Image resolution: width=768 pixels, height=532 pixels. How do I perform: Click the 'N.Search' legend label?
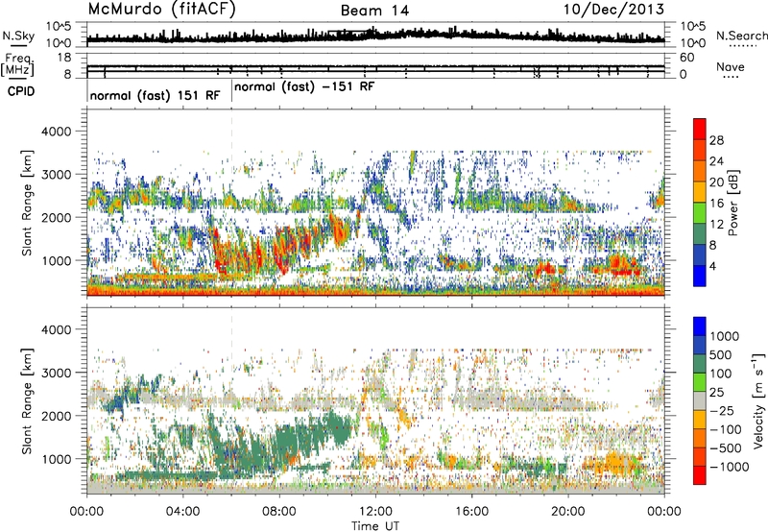tap(742, 36)
